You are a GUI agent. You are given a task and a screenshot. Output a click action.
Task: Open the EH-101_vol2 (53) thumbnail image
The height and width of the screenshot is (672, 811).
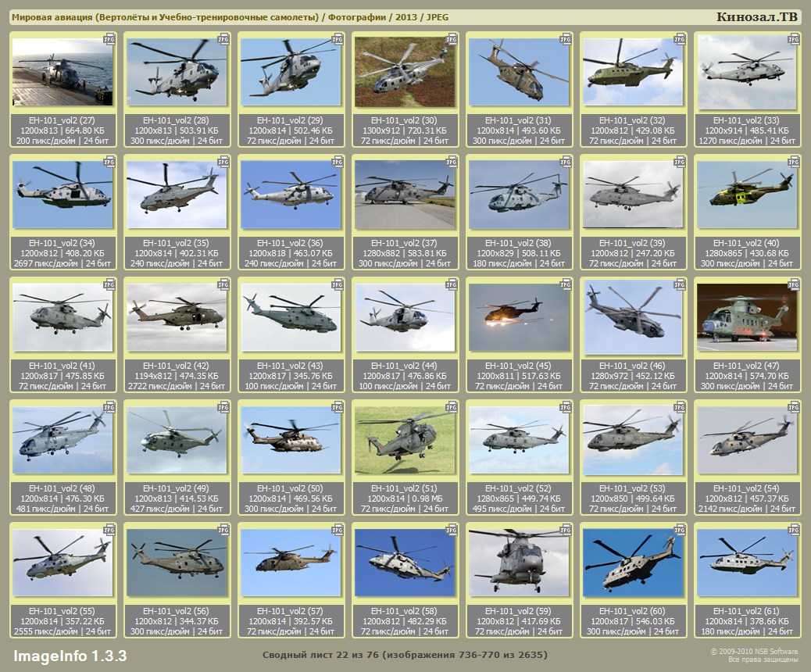(633, 440)
